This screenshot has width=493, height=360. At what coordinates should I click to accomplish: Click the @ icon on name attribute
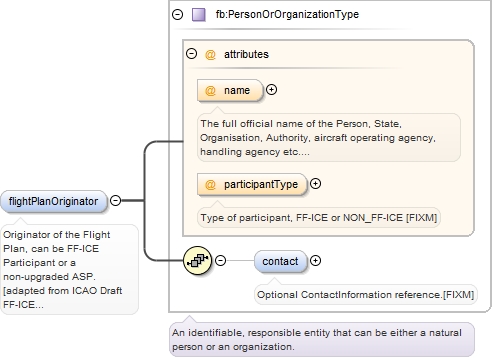tap(210, 91)
